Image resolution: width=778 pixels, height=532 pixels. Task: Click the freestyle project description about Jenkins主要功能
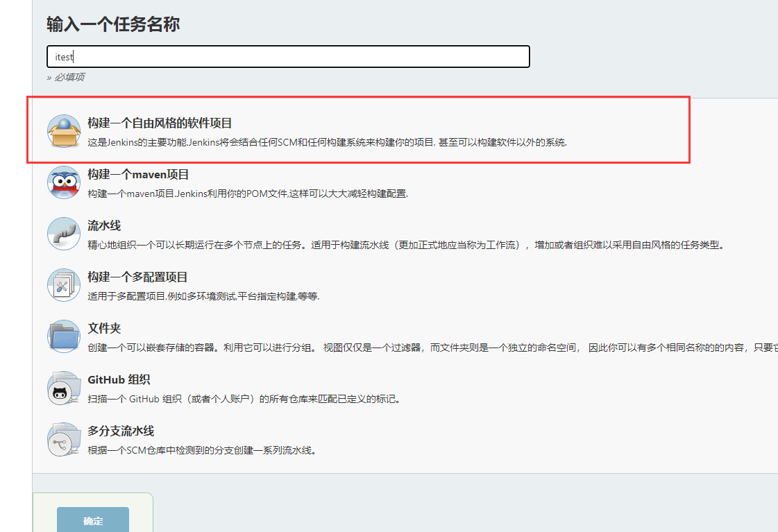coord(327,142)
